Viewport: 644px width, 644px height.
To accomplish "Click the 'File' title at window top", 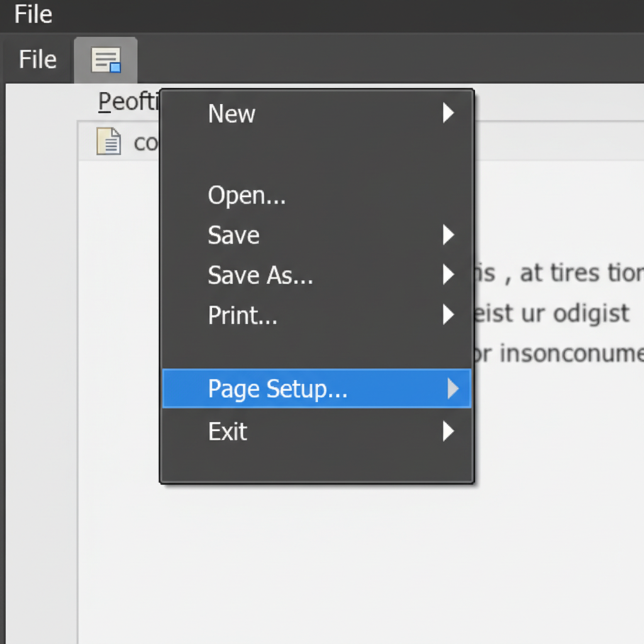I will (x=33, y=14).
